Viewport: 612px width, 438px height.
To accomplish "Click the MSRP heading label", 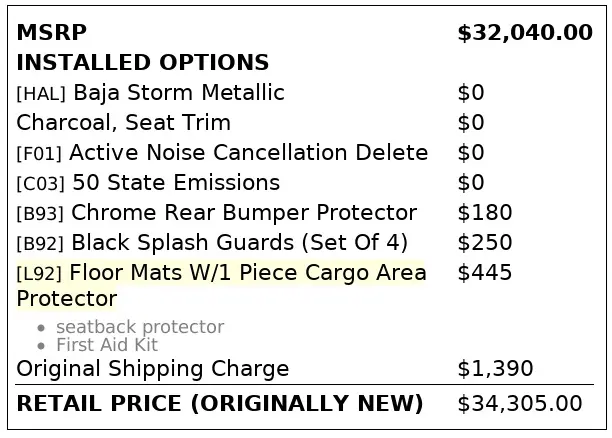I will coord(52,32).
